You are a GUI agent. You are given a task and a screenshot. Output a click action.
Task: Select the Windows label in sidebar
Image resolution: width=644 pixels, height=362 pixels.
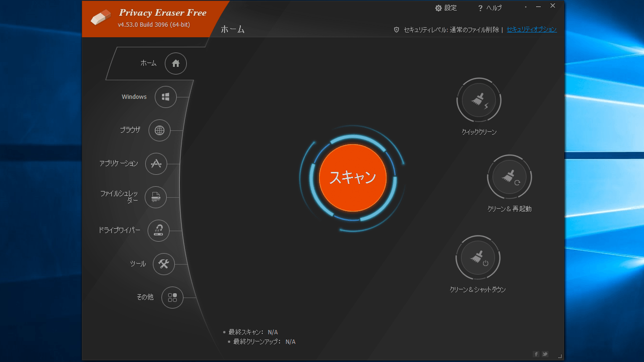(x=134, y=97)
